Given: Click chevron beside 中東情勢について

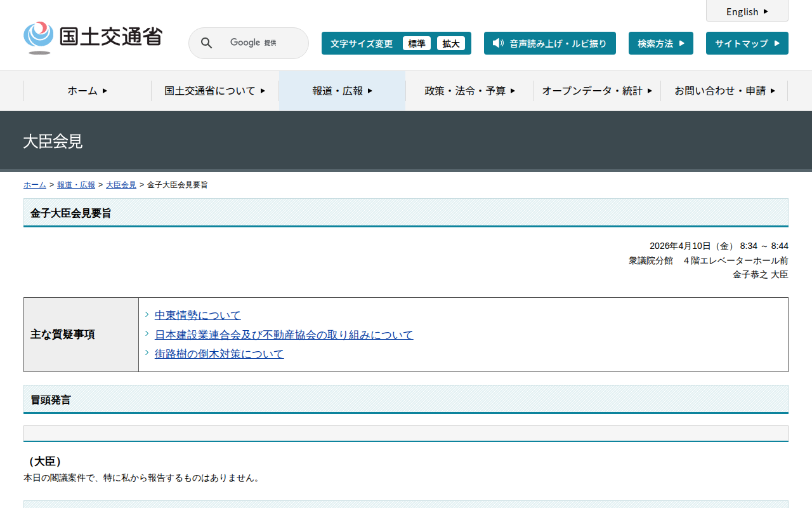Looking at the screenshot, I should (x=147, y=314).
